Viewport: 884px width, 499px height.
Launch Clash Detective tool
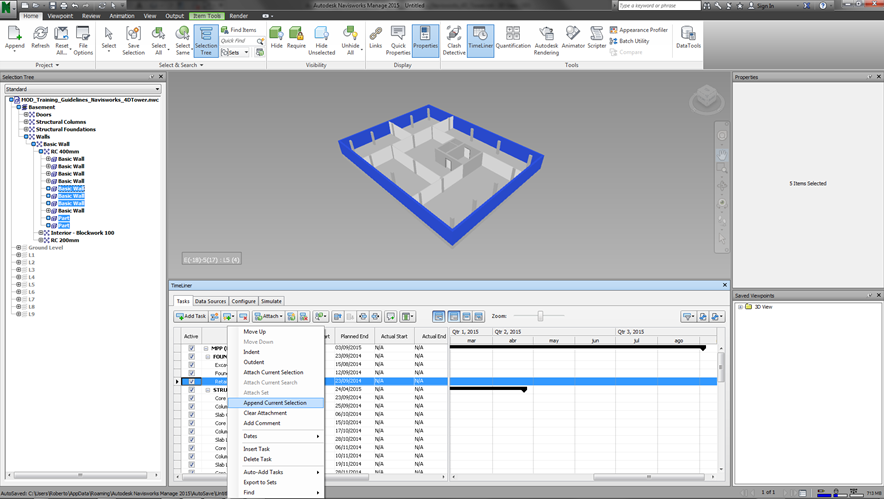tap(454, 40)
